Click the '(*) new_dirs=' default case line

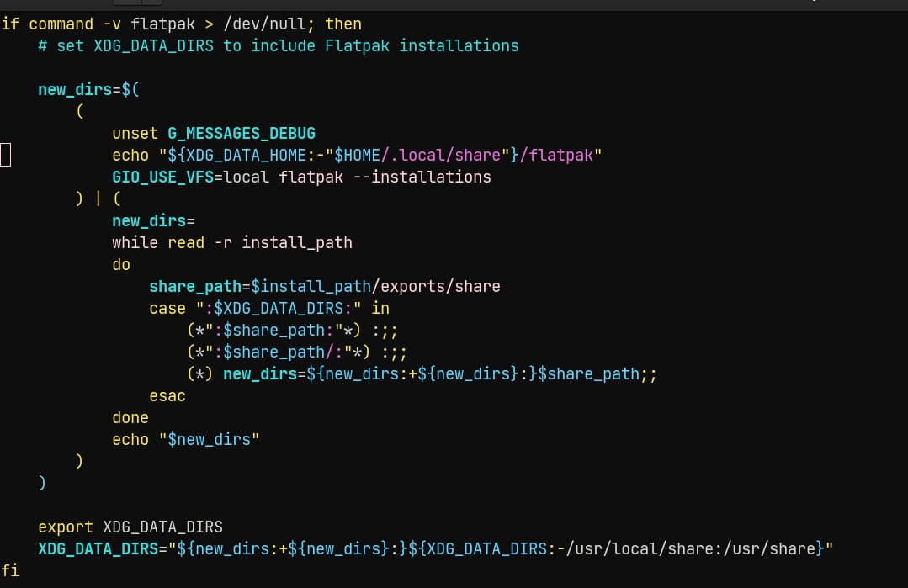point(422,373)
